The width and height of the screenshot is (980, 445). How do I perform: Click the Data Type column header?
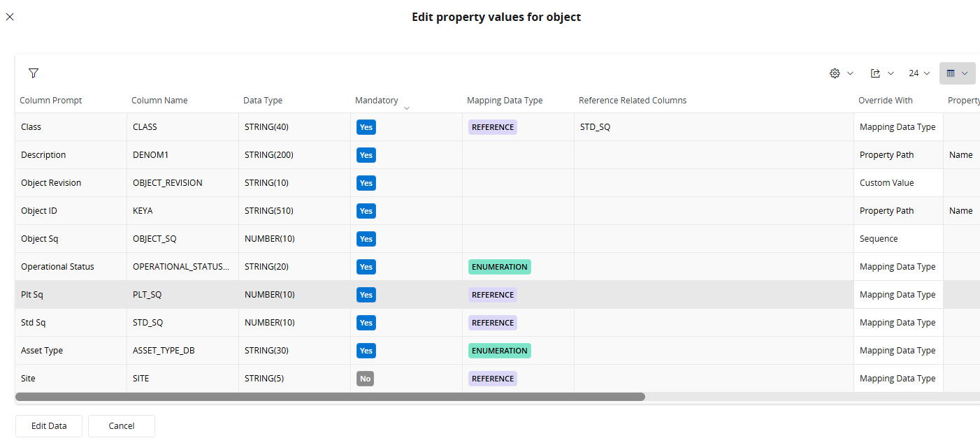click(263, 101)
